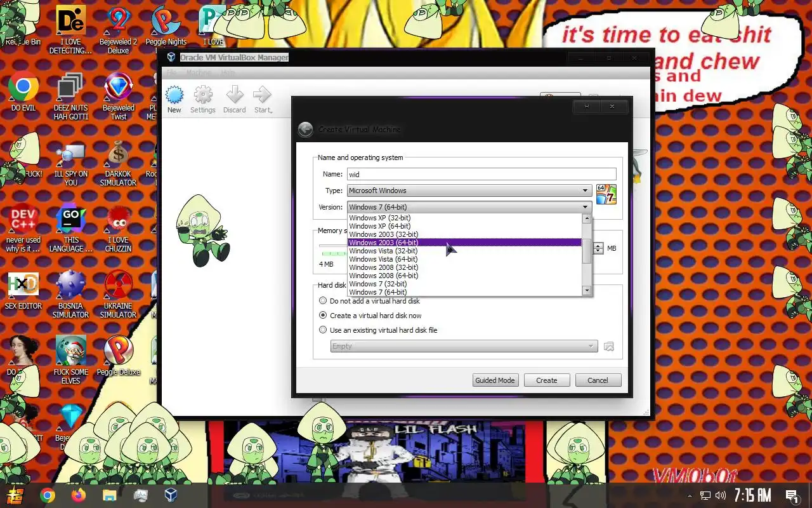Open the Empty hard disk file dropdown
This screenshot has width=812, height=508.
tap(464, 347)
